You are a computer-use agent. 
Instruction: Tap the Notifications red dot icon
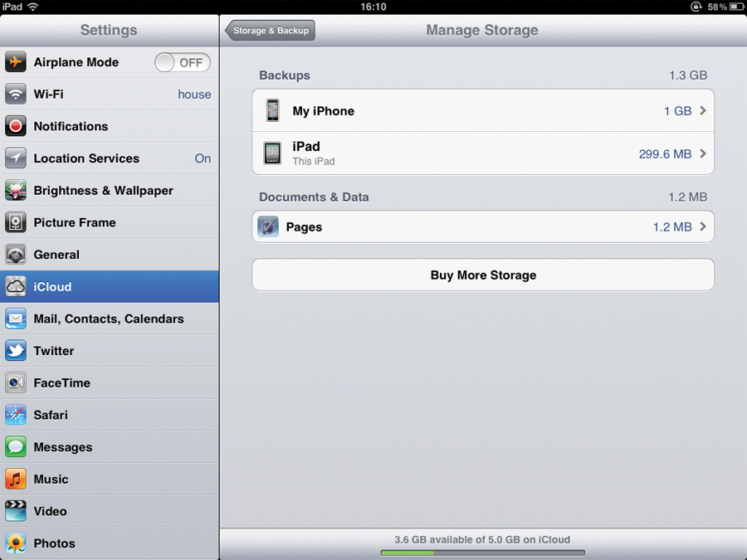tap(16, 126)
